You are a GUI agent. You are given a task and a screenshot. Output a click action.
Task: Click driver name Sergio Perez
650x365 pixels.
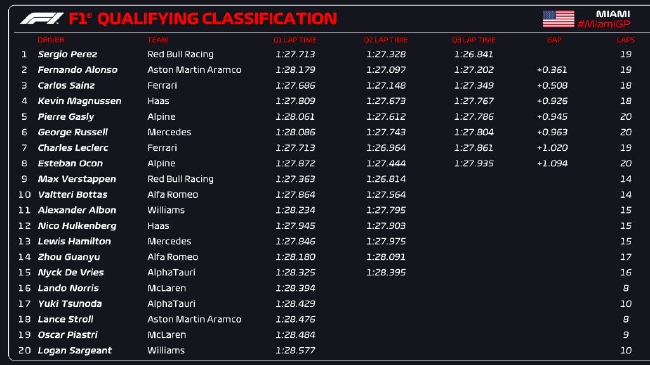[68, 54]
